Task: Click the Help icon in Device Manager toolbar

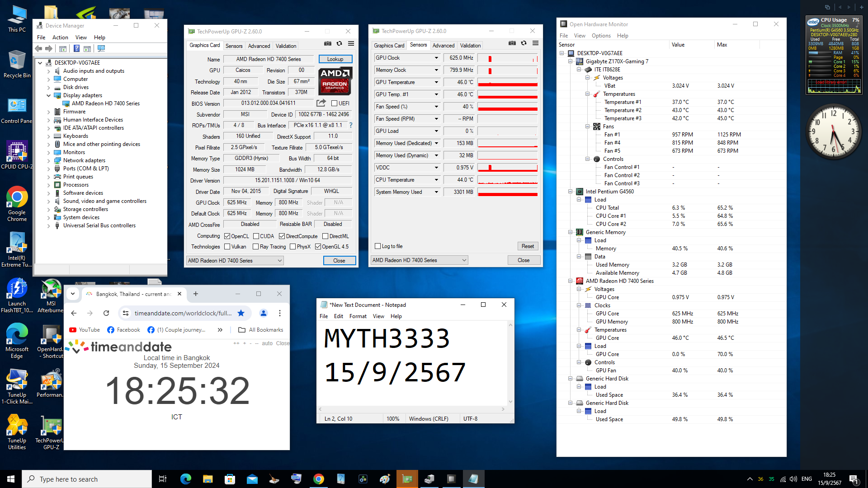Action: click(x=76, y=48)
